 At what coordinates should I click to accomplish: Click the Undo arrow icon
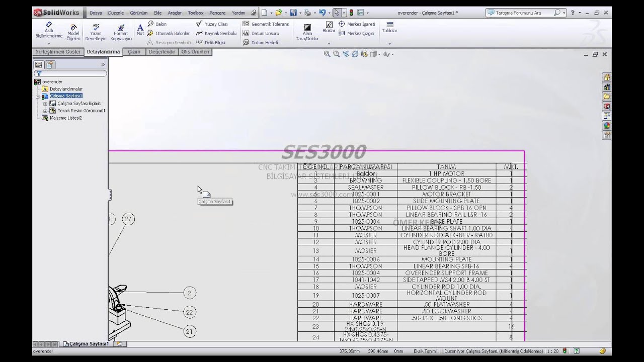pos(322,13)
